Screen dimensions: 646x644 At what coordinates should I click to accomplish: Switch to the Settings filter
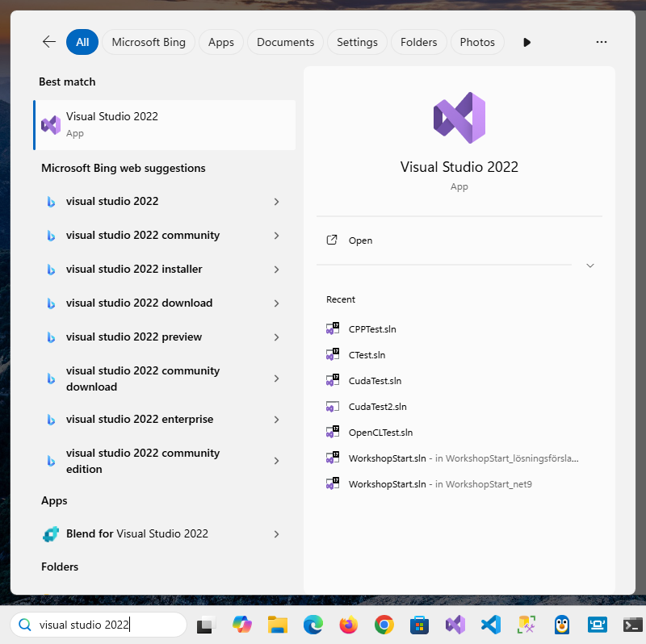click(357, 42)
